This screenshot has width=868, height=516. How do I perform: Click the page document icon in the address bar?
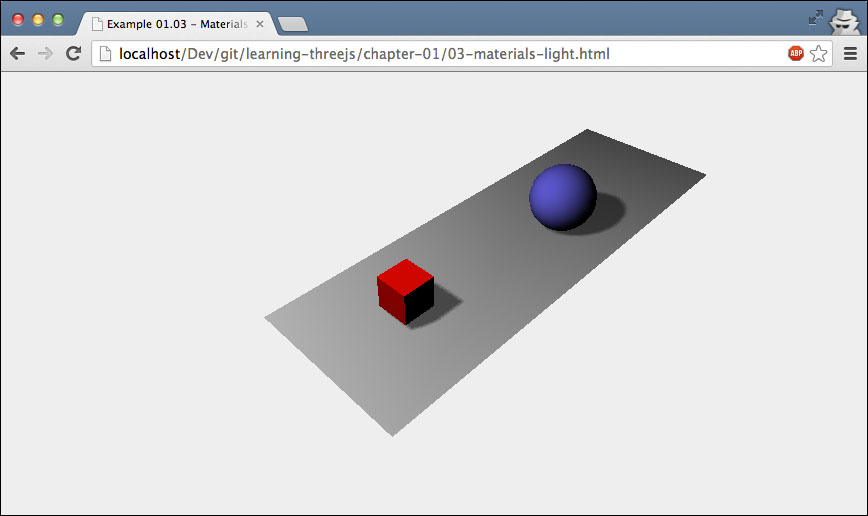[105, 54]
